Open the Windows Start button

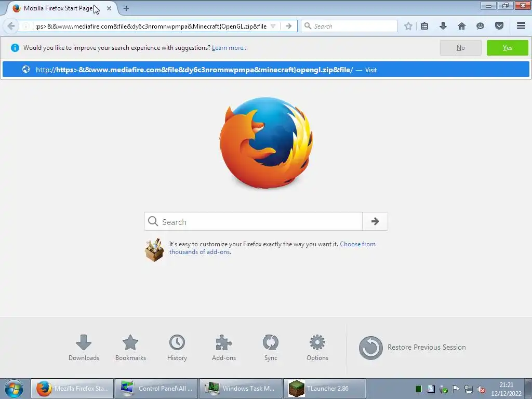(x=14, y=389)
